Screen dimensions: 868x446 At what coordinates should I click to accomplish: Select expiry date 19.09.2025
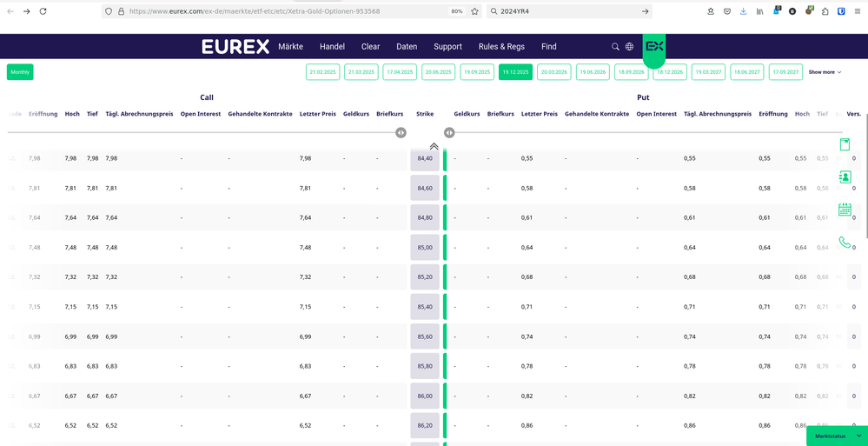click(477, 72)
